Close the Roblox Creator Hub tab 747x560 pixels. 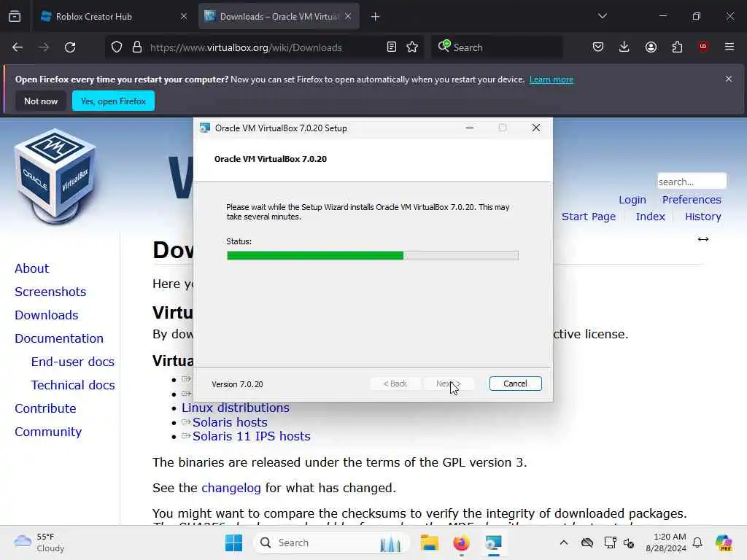coord(184,17)
